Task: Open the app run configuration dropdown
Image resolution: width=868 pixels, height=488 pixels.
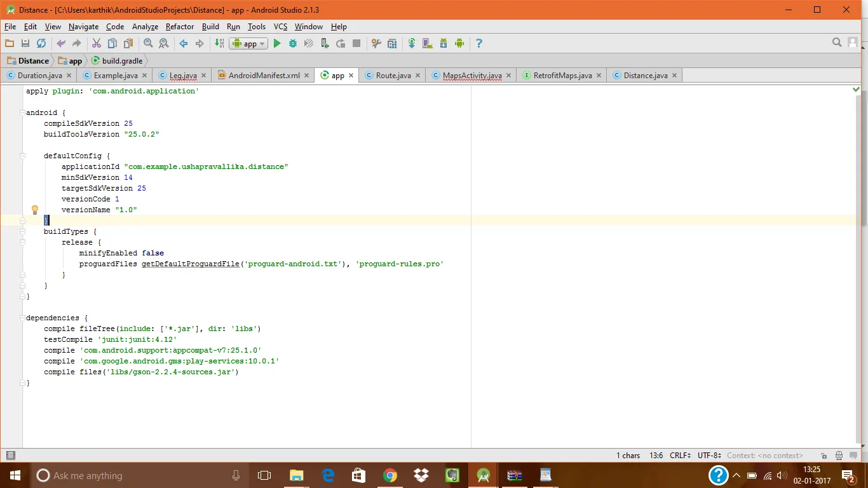Action: (248, 43)
